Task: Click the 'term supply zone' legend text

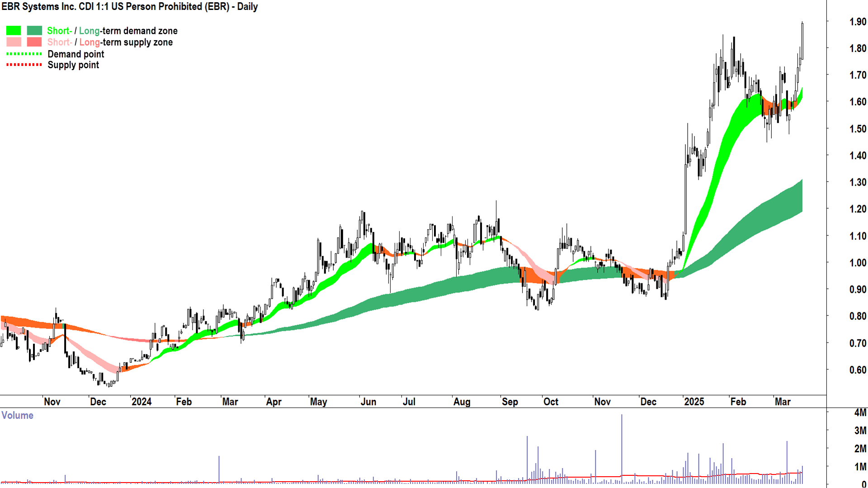Action: tap(137, 42)
